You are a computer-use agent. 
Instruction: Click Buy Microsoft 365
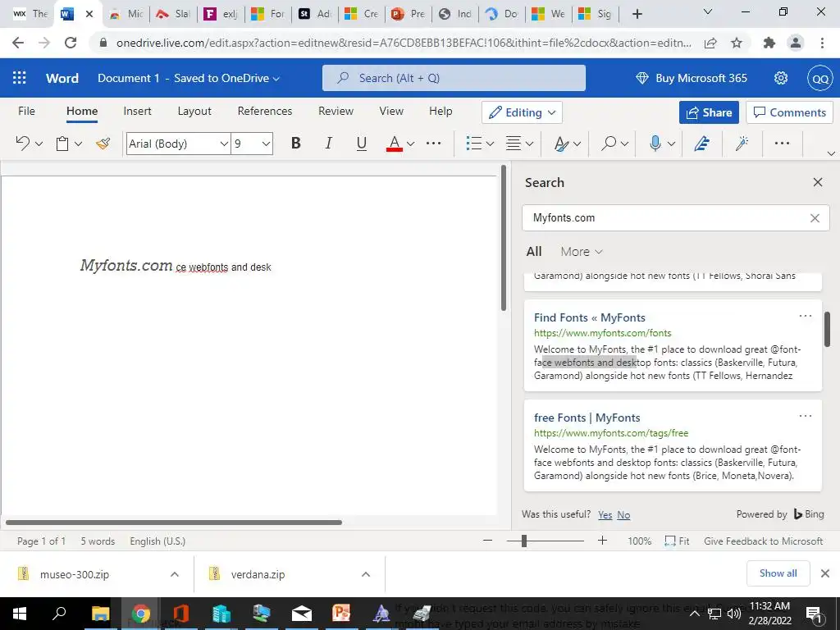coord(691,78)
